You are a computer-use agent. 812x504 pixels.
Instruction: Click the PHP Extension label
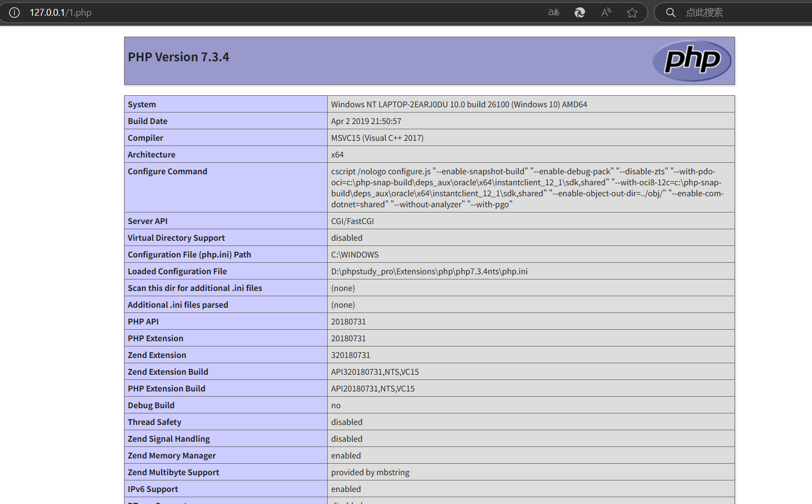pyautogui.click(x=155, y=338)
